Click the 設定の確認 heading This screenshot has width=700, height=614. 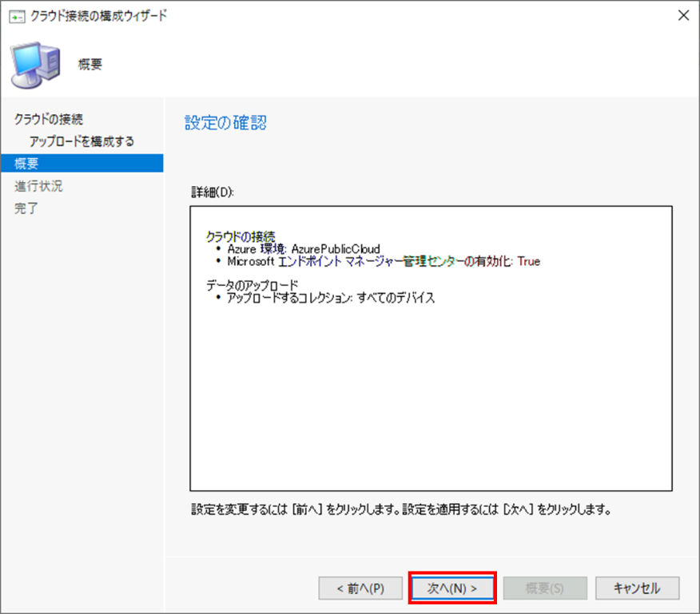(x=225, y=123)
